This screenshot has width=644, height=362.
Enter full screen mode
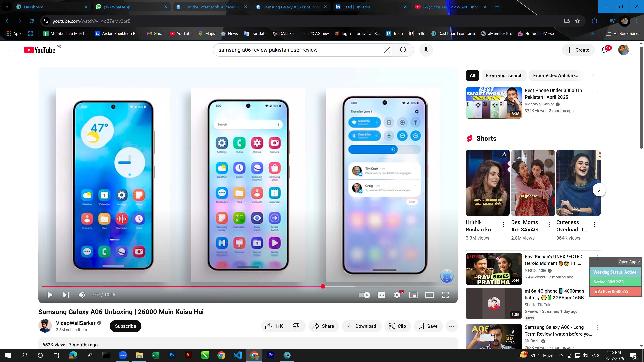point(445,295)
